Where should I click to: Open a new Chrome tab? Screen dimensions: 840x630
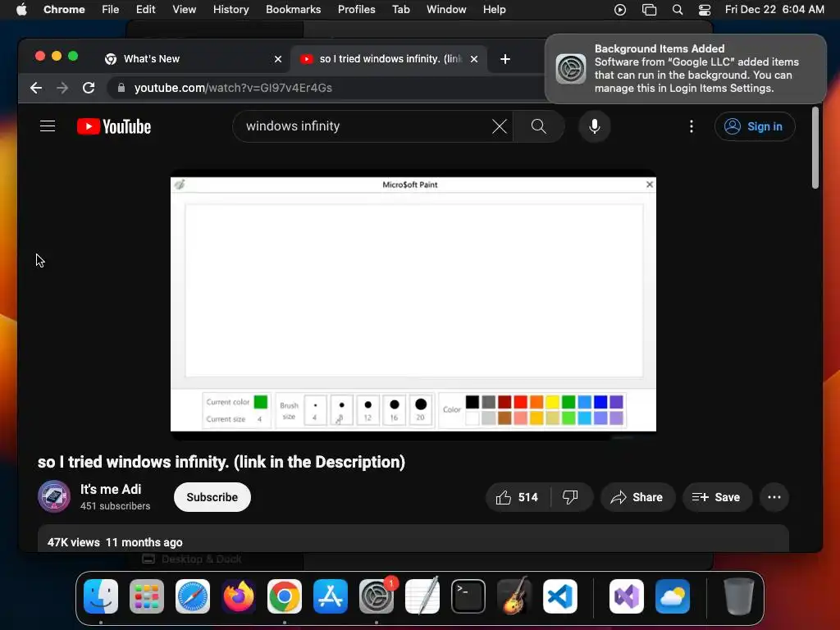[505, 59]
